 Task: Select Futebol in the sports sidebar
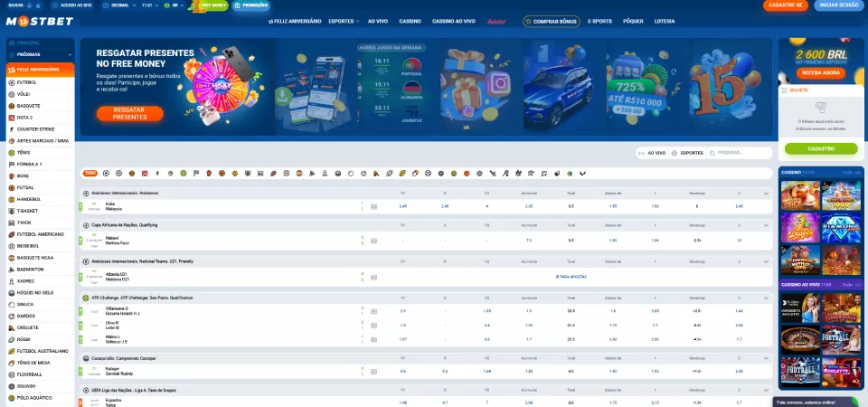(x=27, y=81)
